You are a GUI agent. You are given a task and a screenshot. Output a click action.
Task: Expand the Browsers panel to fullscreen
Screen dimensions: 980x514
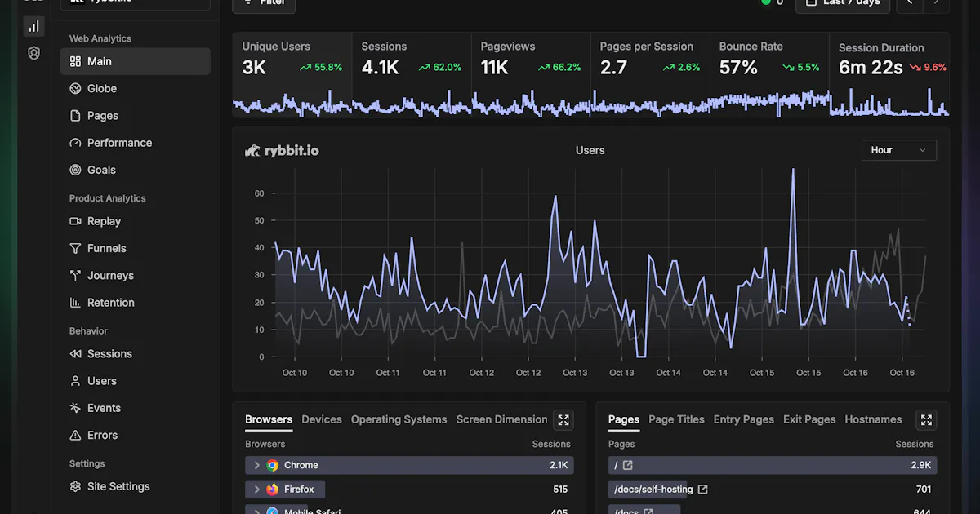[563, 420]
